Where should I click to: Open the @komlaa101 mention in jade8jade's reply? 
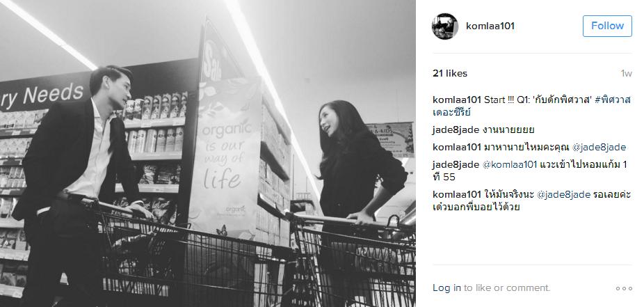pyautogui.click(x=509, y=165)
